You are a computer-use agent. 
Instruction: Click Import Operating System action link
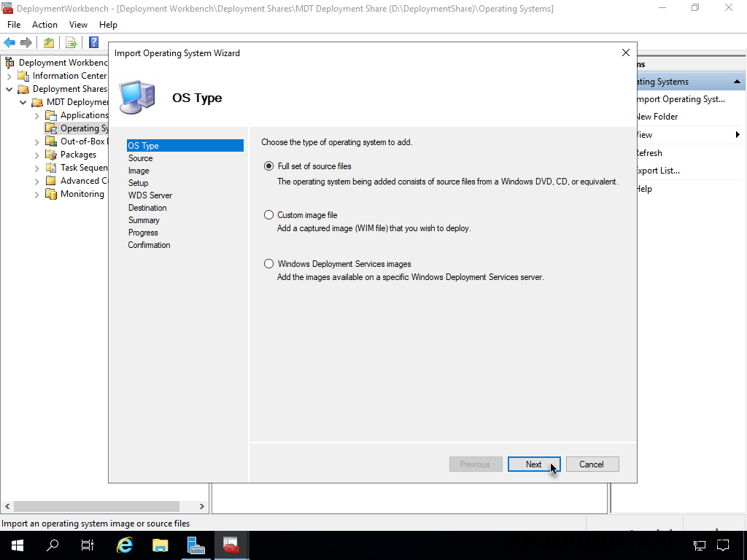[x=681, y=99]
